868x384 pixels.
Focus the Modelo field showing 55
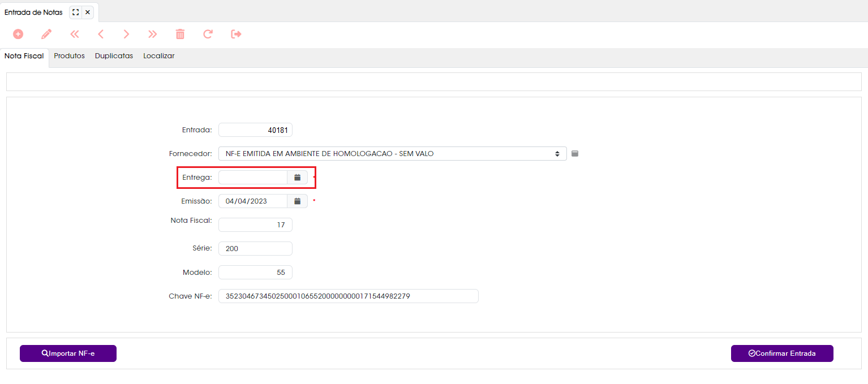pos(255,273)
